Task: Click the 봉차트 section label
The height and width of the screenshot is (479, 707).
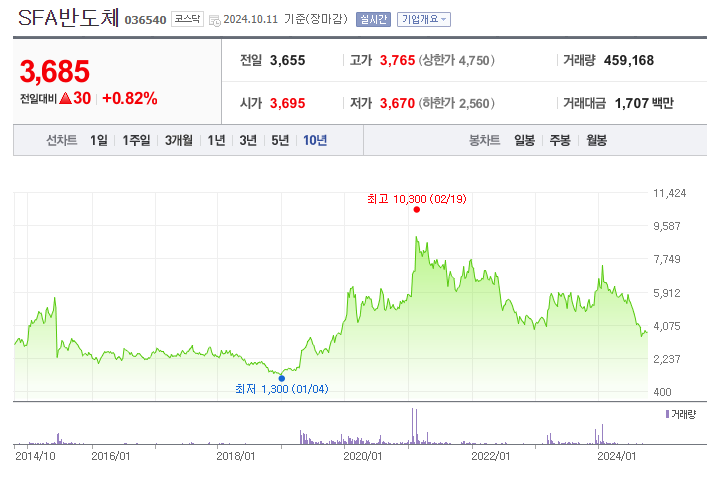Action: pyautogui.click(x=485, y=140)
